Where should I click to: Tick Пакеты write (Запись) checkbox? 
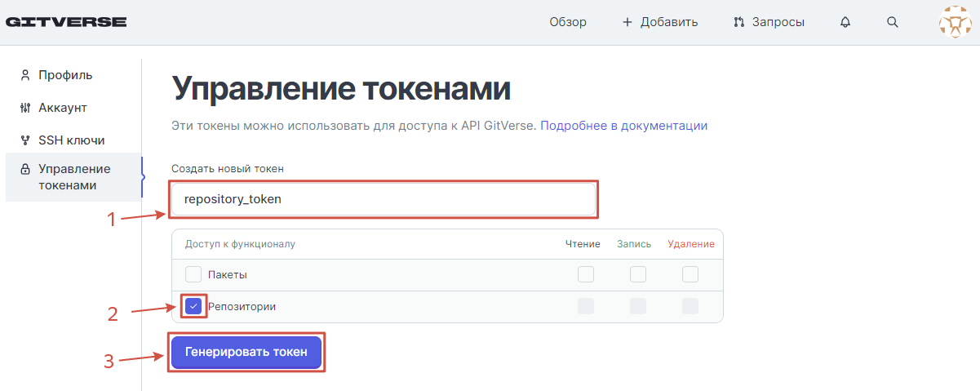638,274
